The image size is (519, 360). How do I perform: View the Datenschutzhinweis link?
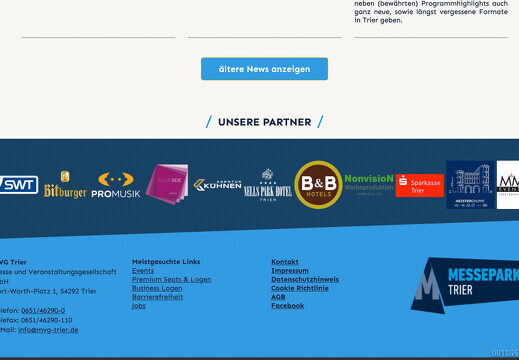(x=305, y=279)
